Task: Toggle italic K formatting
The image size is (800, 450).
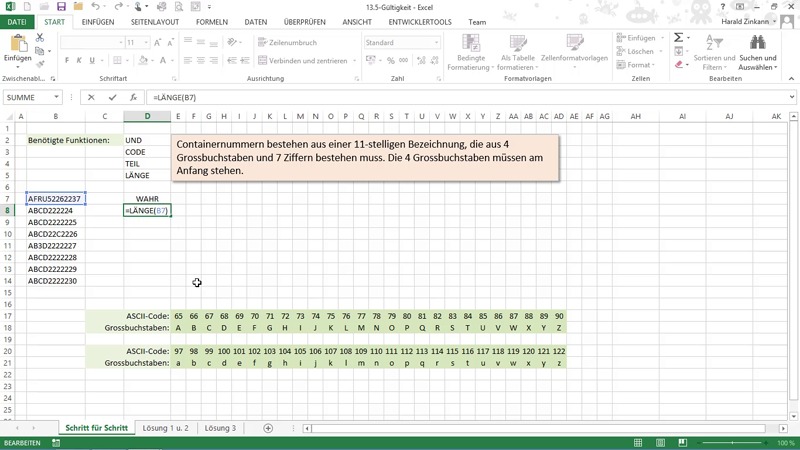Action: tap(79, 60)
